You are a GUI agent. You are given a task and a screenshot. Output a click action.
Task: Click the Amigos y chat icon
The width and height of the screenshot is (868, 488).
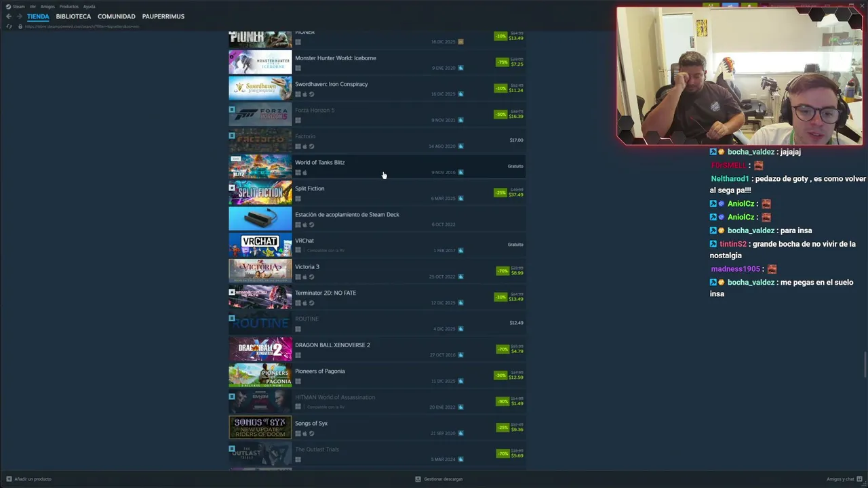coord(859,479)
